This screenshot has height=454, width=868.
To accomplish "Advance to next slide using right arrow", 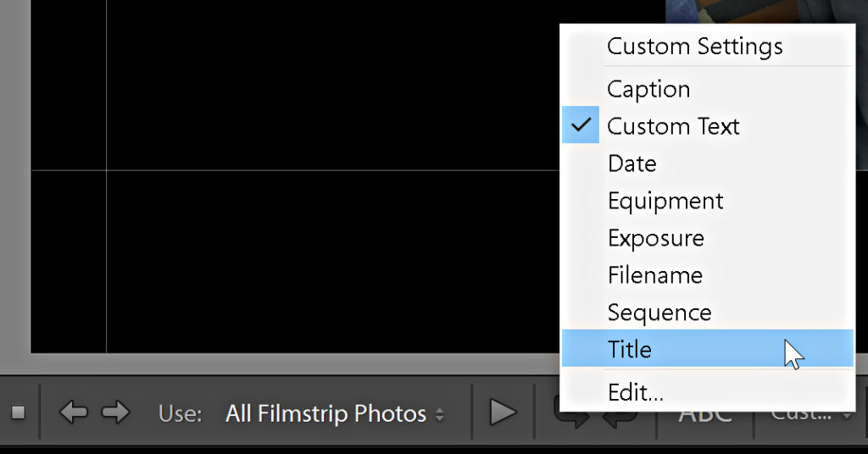I will coord(115,412).
